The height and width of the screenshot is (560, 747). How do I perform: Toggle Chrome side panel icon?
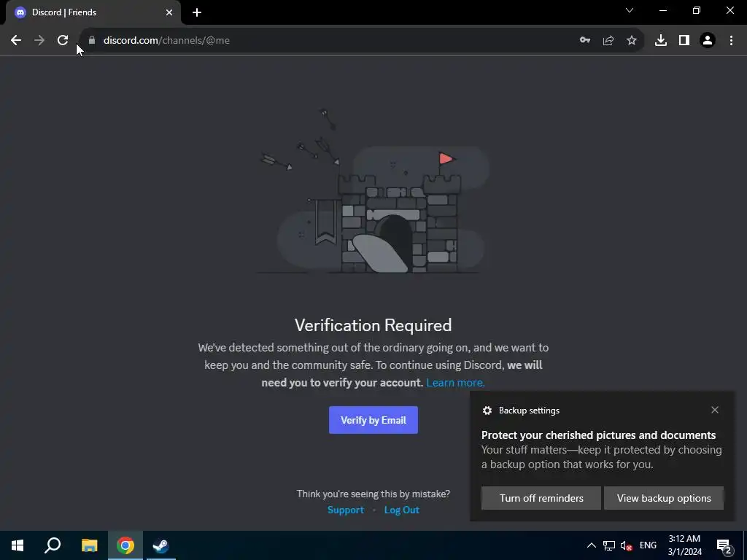[684, 41]
